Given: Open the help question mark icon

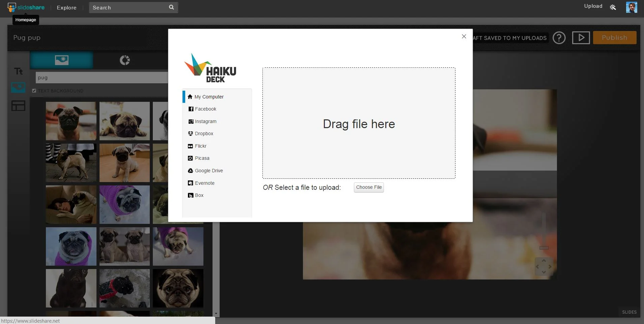Looking at the screenshot, I should tap(559, 38).
